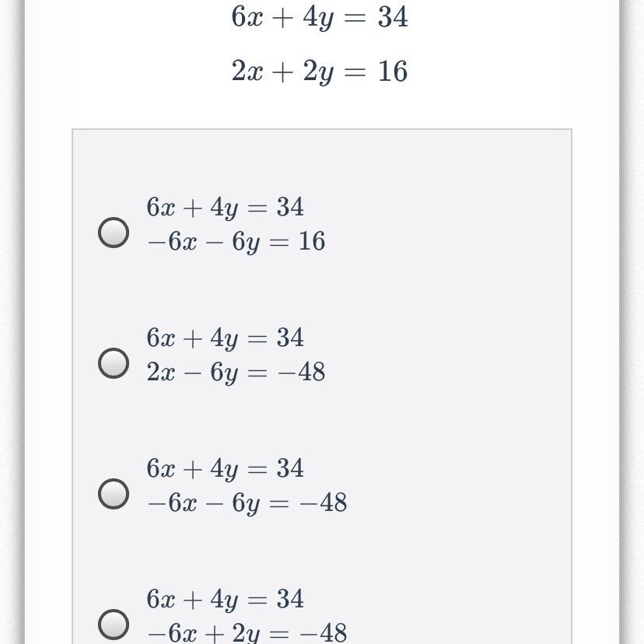The image size is (644, 644).
Task: Click the question equation 6x + 4y = 34
Action: [x=319, y=16]
